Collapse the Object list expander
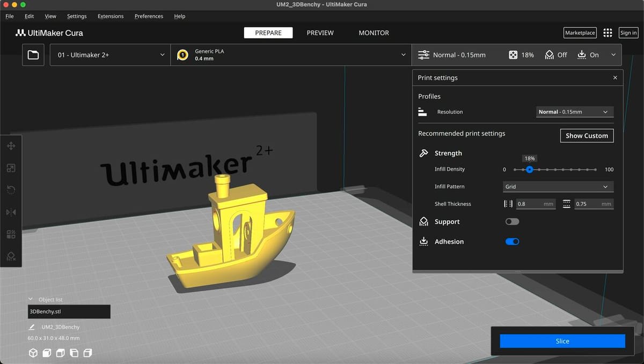The width and height of the screenshot is (644, 364). click(x=31, y=300)
